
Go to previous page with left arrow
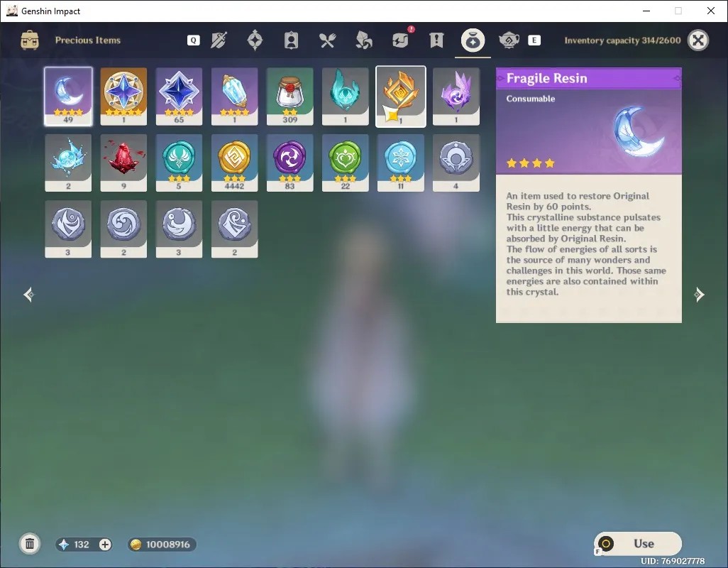click(29, 295)
